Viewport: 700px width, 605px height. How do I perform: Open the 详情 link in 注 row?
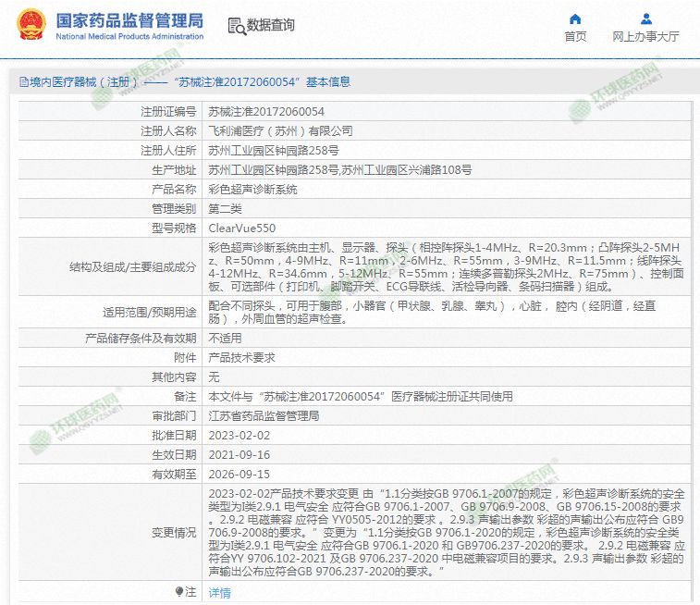(x=219, y=592)
